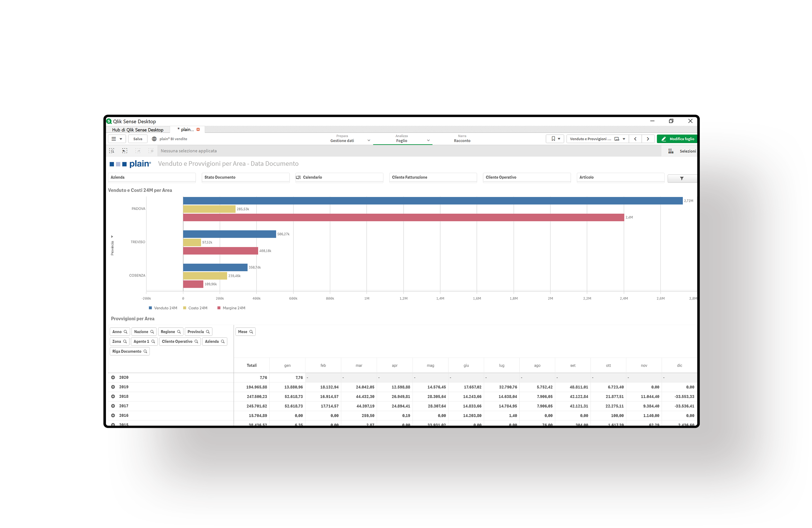Open the Selezioni tool
The width and height of the screenshot is (812, 528).
[x=682, y=151]
